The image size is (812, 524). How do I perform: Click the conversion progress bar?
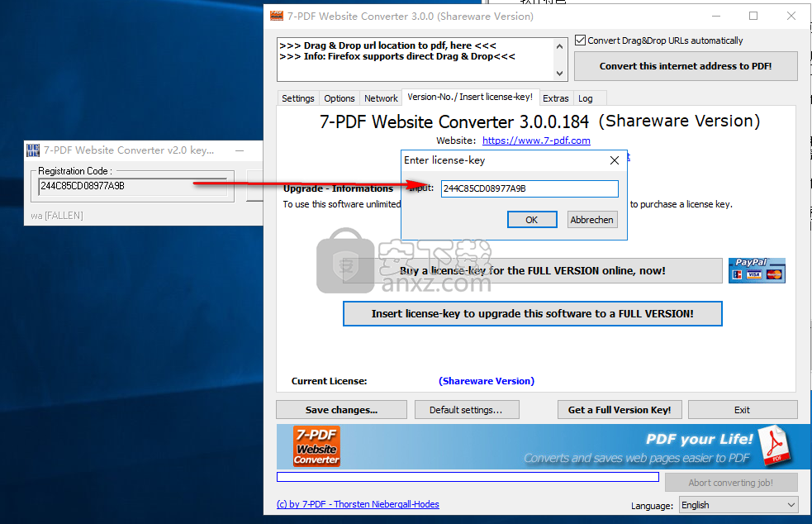click(x=468, y=477)
